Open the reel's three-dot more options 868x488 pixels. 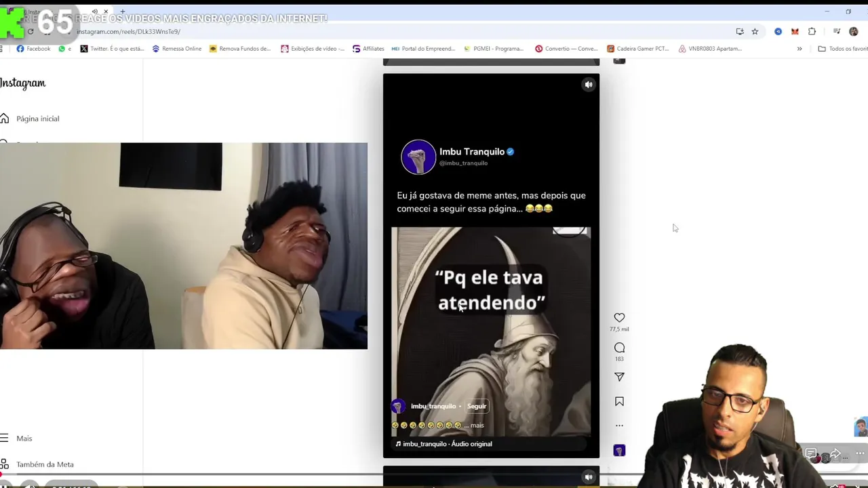(619, 426)
